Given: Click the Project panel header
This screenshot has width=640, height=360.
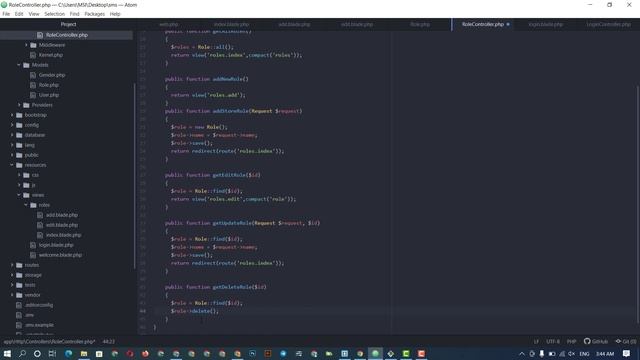Looking at the screenshot, I should pyautogui.click(x=68, y=24).
